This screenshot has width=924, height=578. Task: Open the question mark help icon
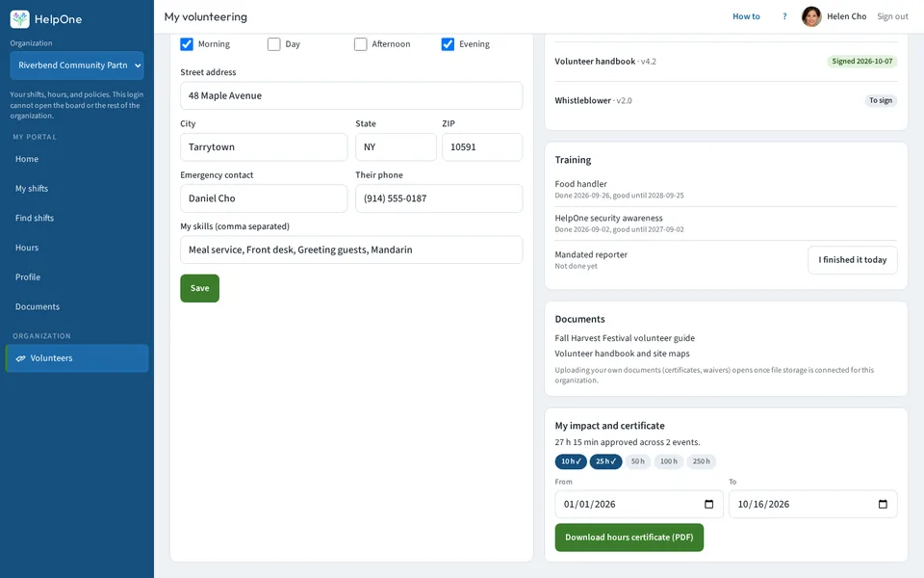[784, 16]
